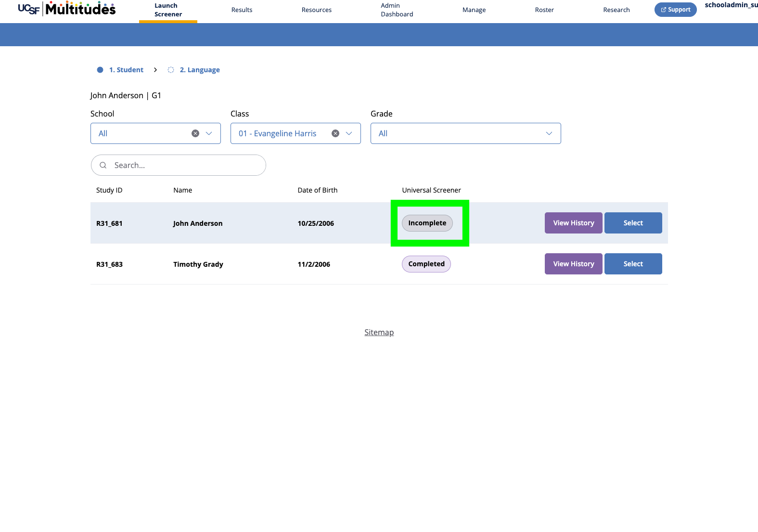This screenshot has height=532, width=758.
Task: Open the Grade dropdown
Action: coord(465,133)
